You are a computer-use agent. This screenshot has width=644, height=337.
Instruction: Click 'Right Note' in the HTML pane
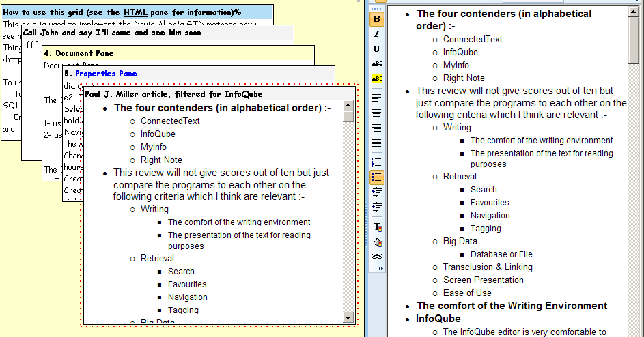tap(464, 78)
